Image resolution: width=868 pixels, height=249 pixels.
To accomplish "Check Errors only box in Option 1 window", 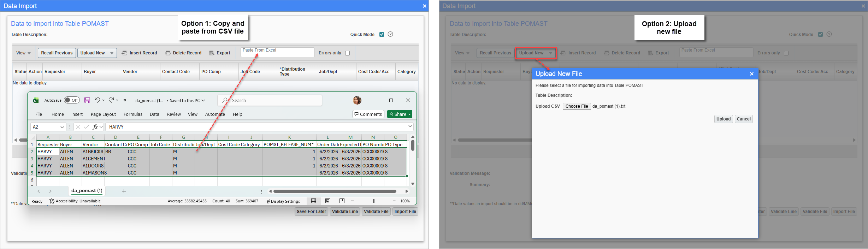I will 347,53.
